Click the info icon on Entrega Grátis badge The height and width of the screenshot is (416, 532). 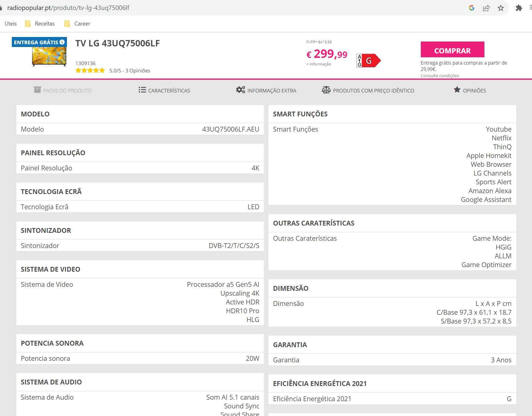tap(62, 42)
